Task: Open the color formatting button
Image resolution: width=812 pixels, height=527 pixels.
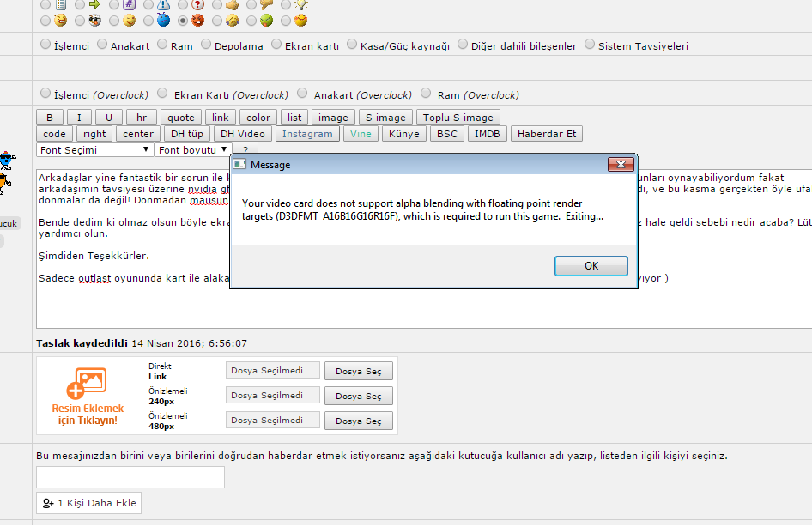Action: coord(258,118)
